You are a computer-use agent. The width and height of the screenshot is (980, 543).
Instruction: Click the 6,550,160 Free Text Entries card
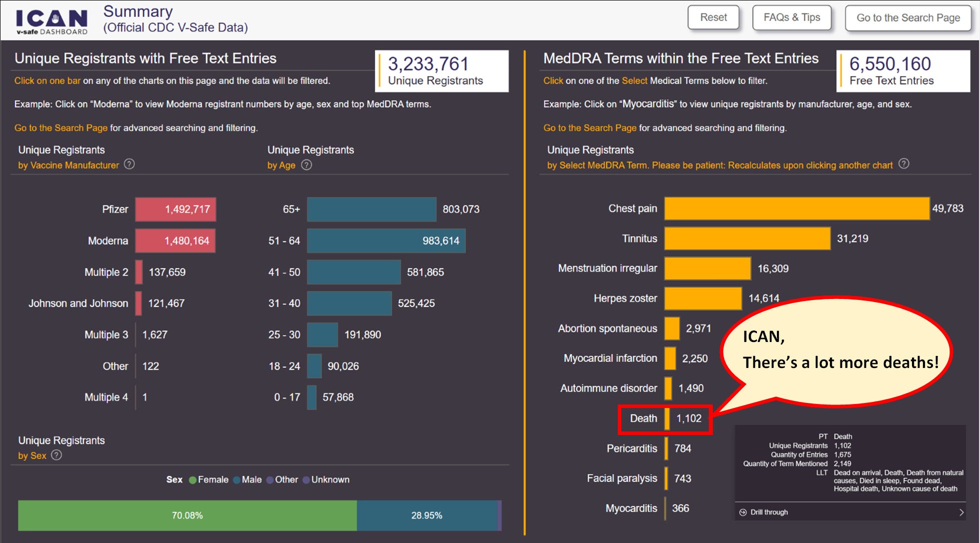pyautogui.click(x=903, y=71)
